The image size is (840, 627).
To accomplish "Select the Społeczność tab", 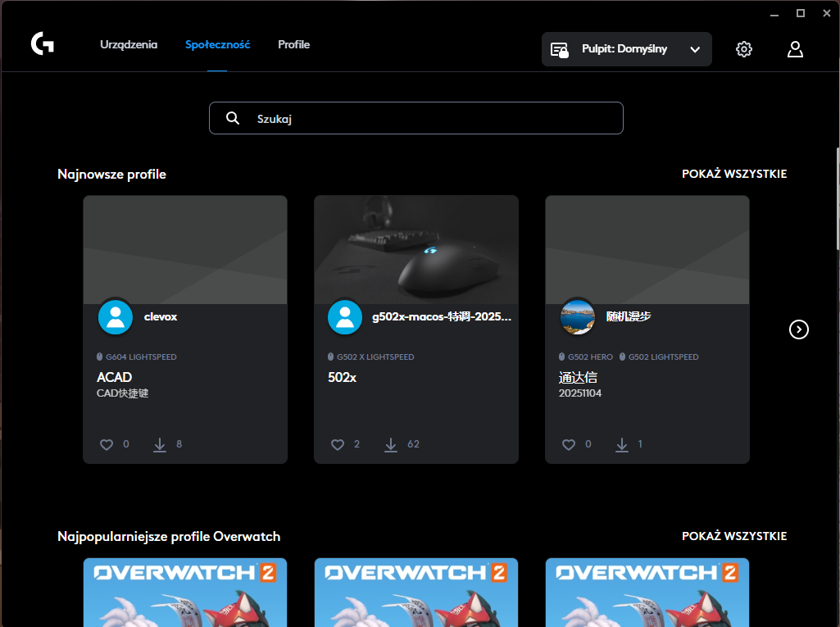I will tap(217, 44).
